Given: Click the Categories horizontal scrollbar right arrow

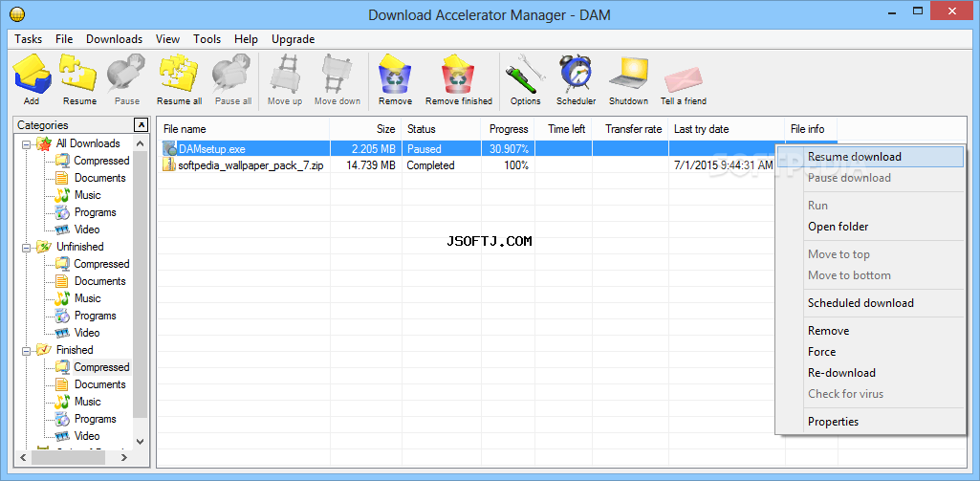Looking at the screenshot, I should tap(123, 458).
